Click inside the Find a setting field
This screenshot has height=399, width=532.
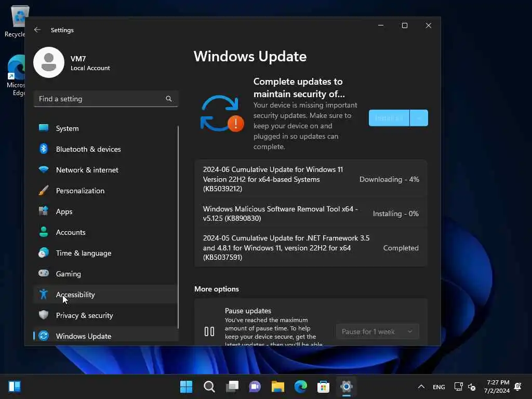pyautogui.click(x=106, y=99)
